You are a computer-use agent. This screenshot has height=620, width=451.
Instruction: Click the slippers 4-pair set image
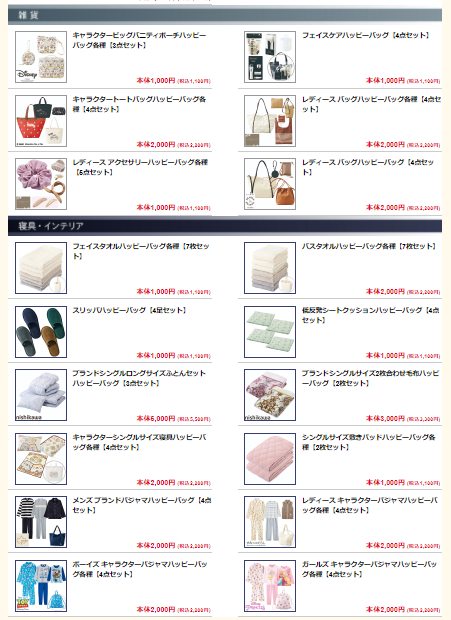point(41,332)
